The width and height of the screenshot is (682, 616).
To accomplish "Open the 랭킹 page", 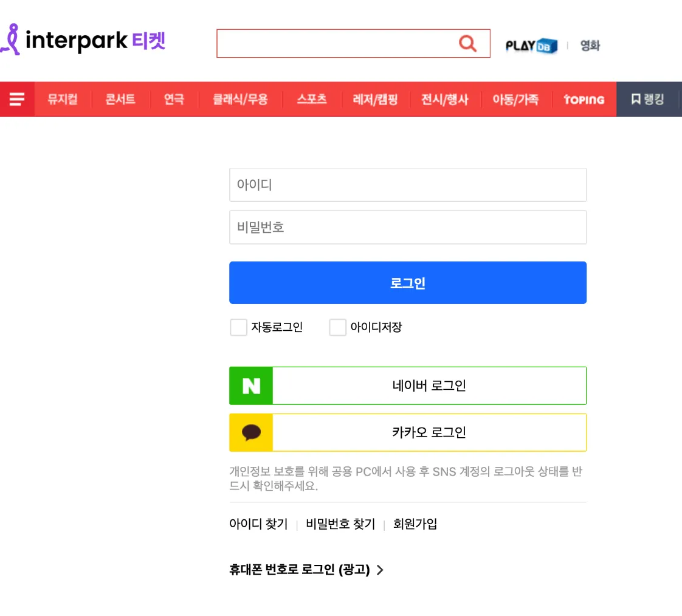I will tap(647, 99).
